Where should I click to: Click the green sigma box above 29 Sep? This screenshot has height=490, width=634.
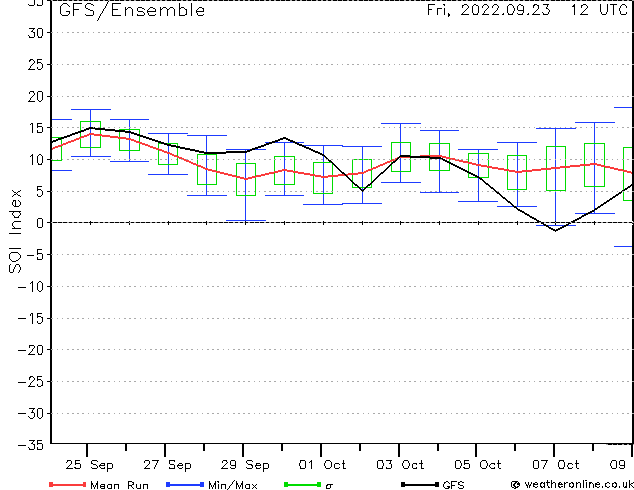pyautogui.click(x=246, y=179)
